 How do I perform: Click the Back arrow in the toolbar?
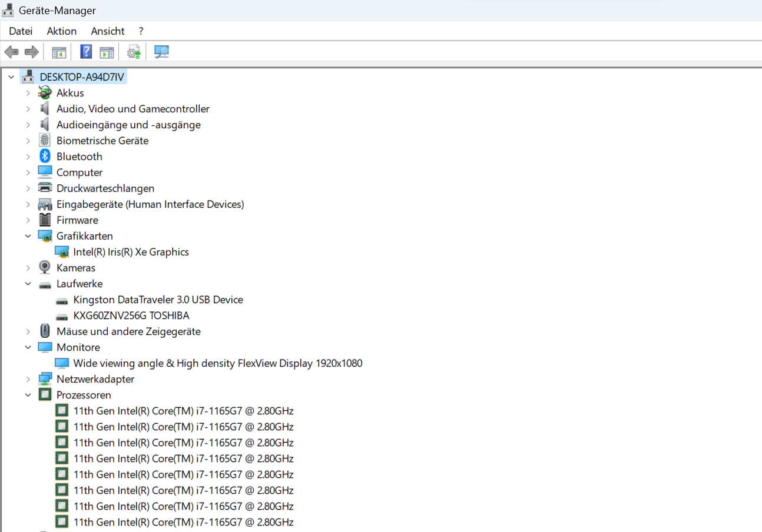(x=11, y=52)
